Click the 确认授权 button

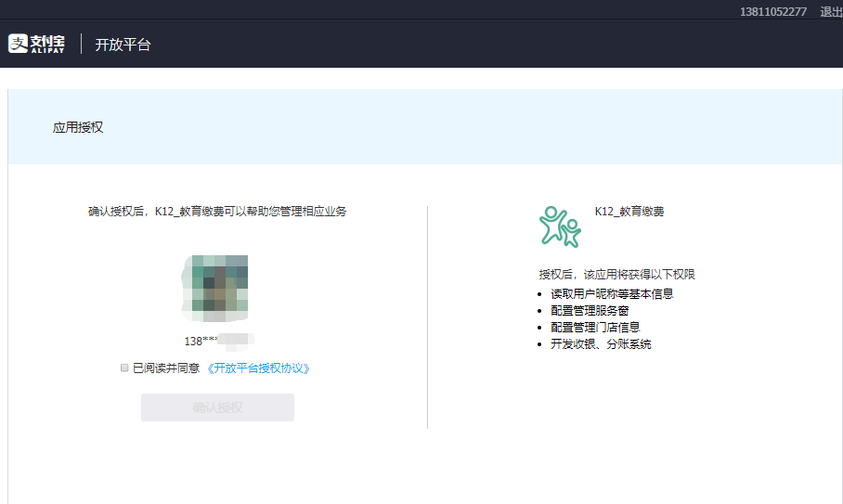pyautogui.click(x=218, y=407)
